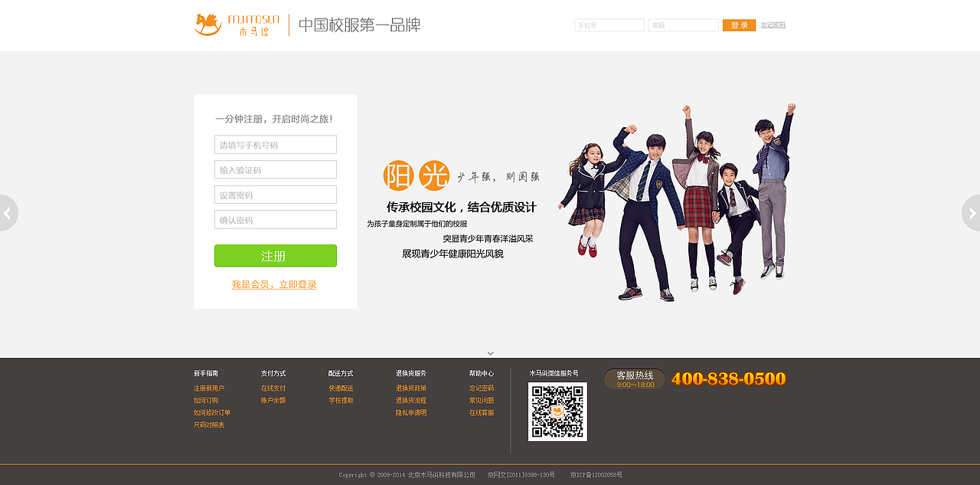Click the WeChat QR code image
The height and width of the screenshot is (485, 980).
click(x=557, y=411)
